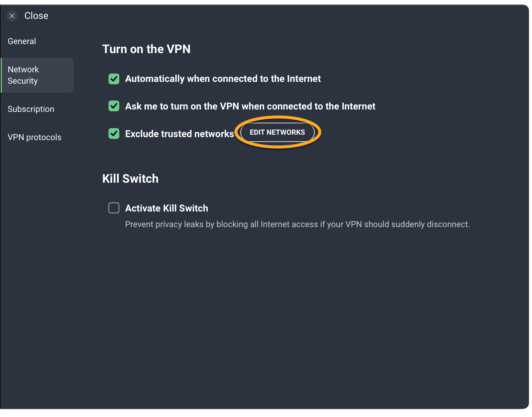Click the X icon to close settings
The height and width of the screenshot is (417, 532).
click(12, 16)
